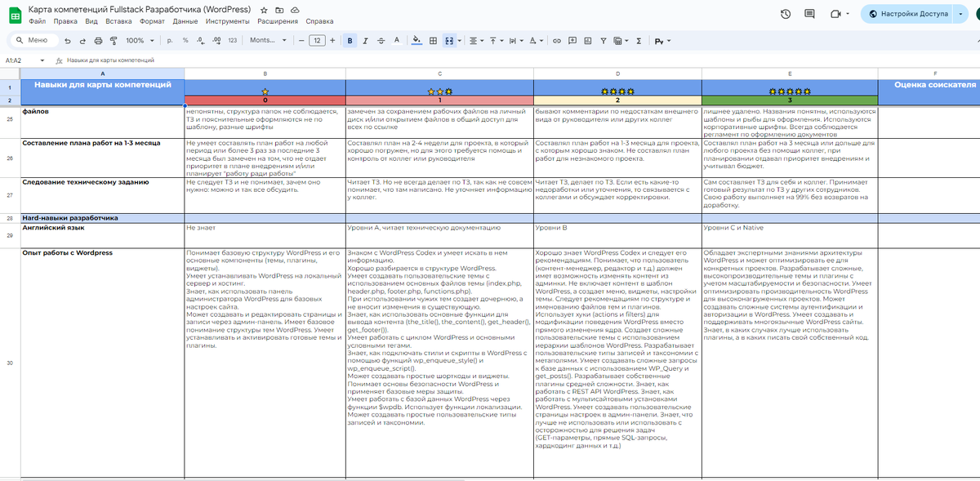Click the merge cells button
The height and width of the screenshot is (481, 980).
pos(448,40)
